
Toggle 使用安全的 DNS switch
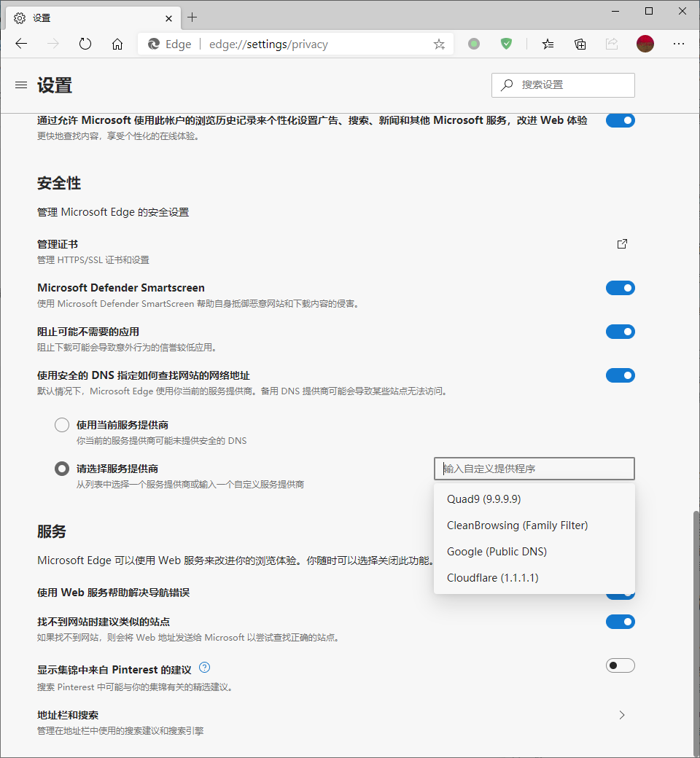point(621,375)
